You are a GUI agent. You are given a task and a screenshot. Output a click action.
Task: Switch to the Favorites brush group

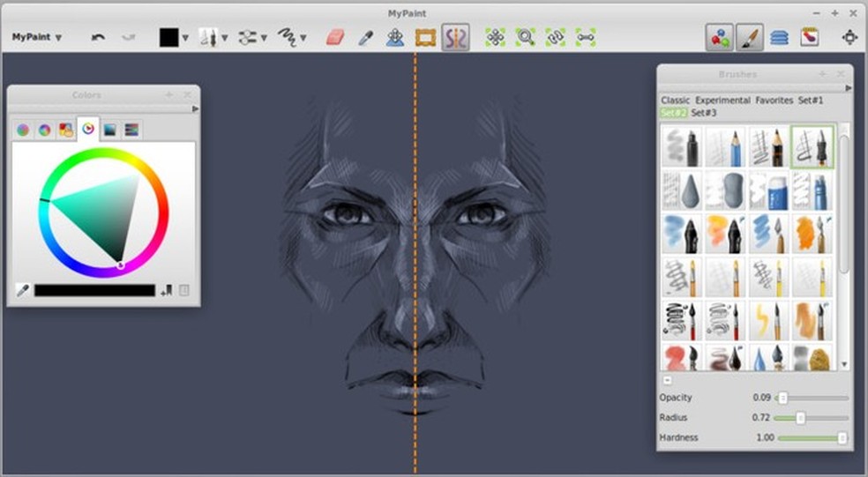tap(774, 101)
